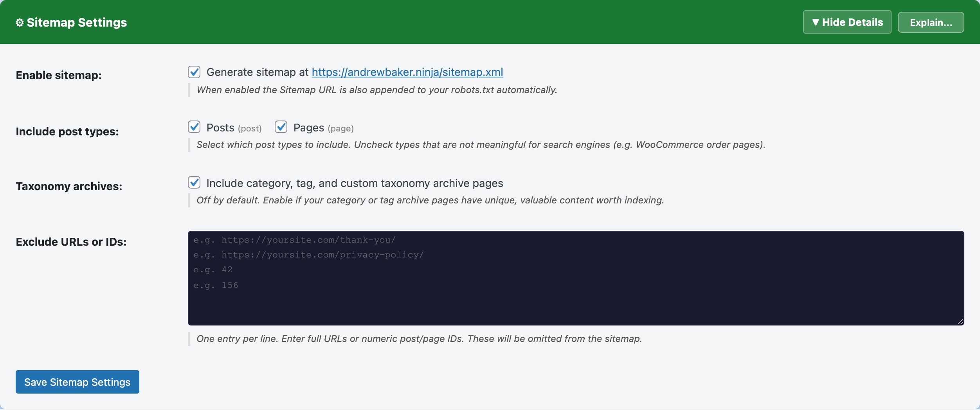Disable the Generate sitemap checkbox
Image resolution: width=980 pixels, height=410 pixels.
pos(195,72)
